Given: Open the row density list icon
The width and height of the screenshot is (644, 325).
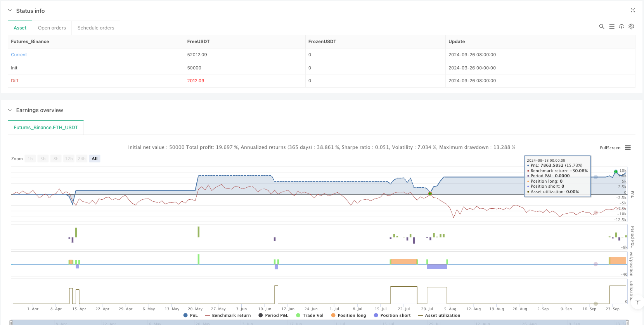Looking at the screenshot, I should tap(612, 26).
